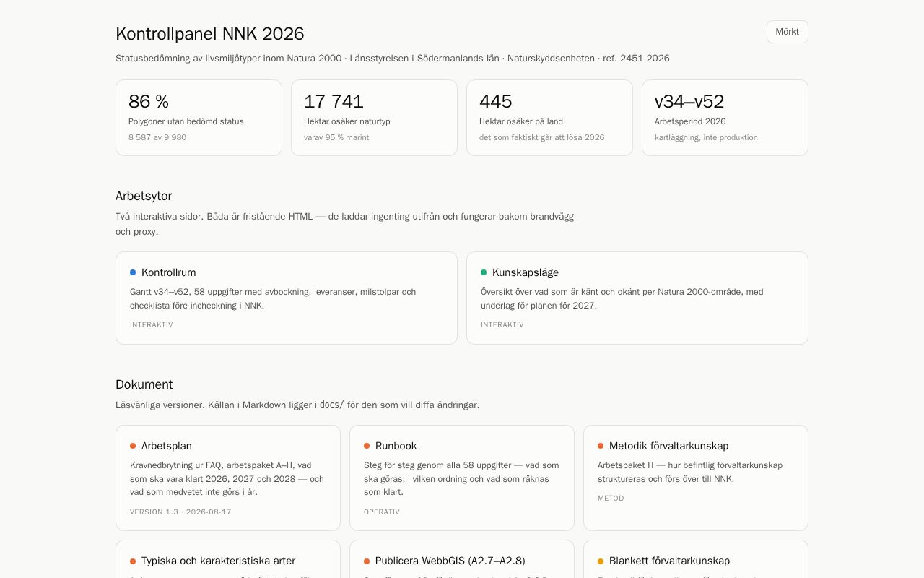Select the v34–v52 Arbetsperiod card
The image size is (924, 578).
click(725, 118)
